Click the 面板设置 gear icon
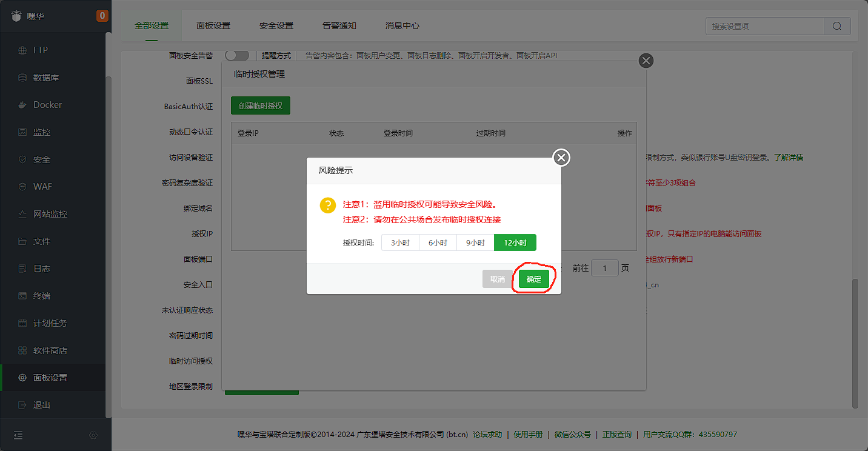The image size is (868, 451). click(x=22, y=378)
